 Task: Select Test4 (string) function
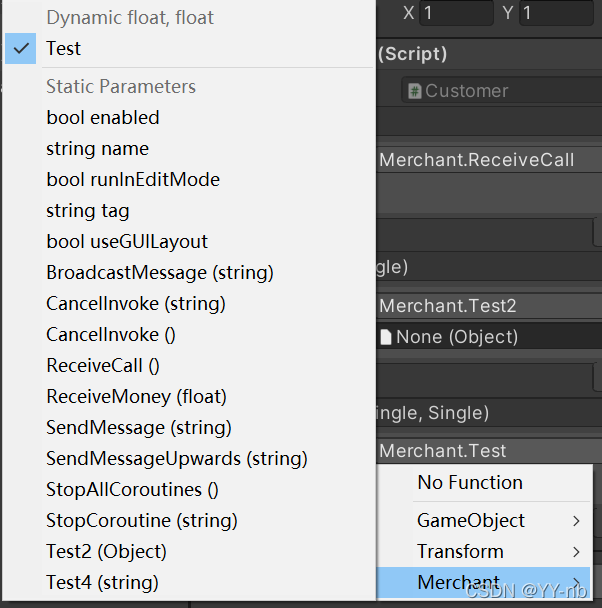coord(102,582)
